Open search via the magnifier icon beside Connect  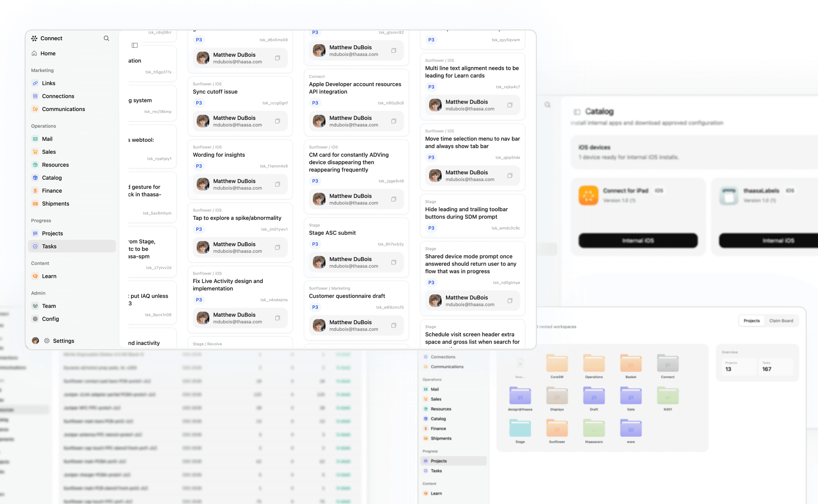(106, 38)
